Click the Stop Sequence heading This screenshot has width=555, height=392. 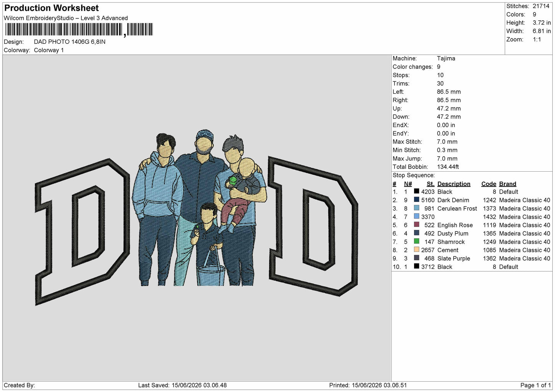pos(414,175)
